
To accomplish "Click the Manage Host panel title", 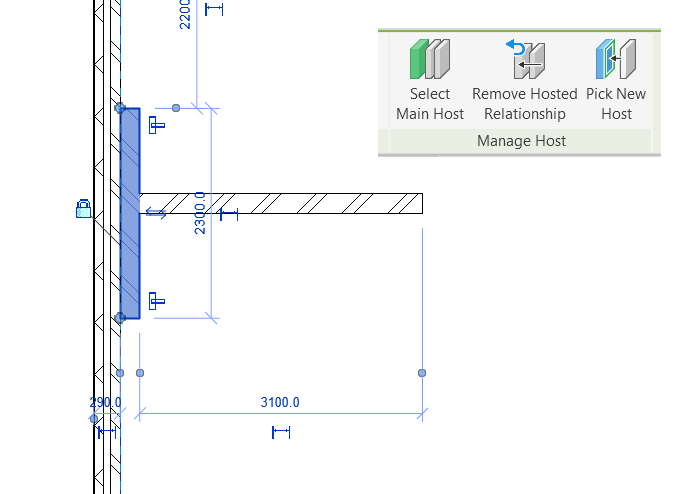I will (x=521, y=141).
